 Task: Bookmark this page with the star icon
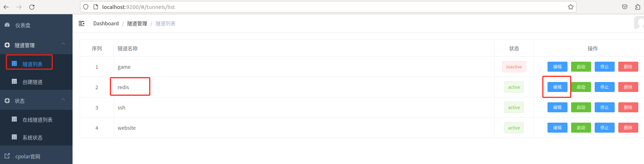[570, 7]
